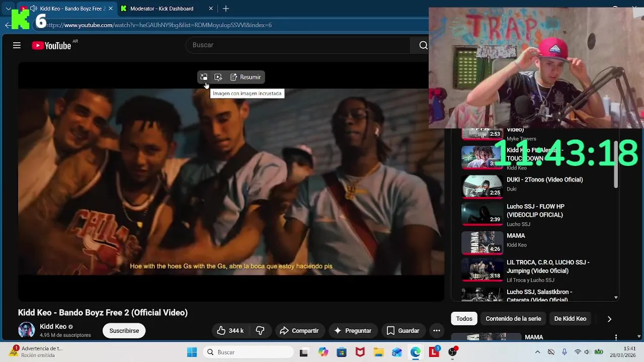Open File Explorer from the taskbar
Viewport: 644px width, 362px height.
coord(378,352)
